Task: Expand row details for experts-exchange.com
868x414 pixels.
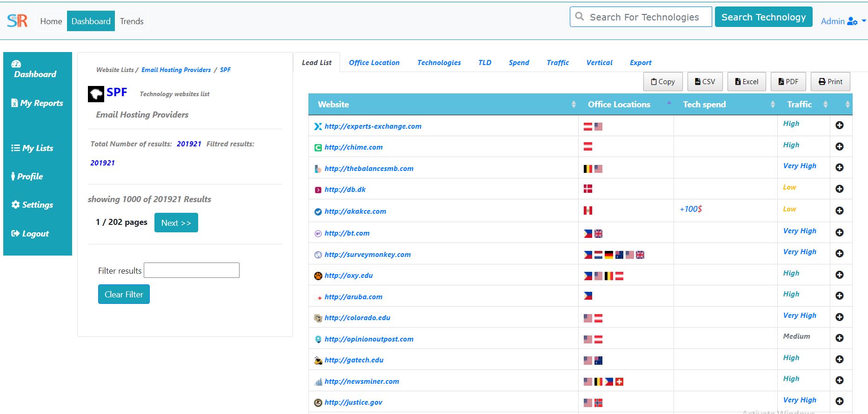Action: [840, 125]
